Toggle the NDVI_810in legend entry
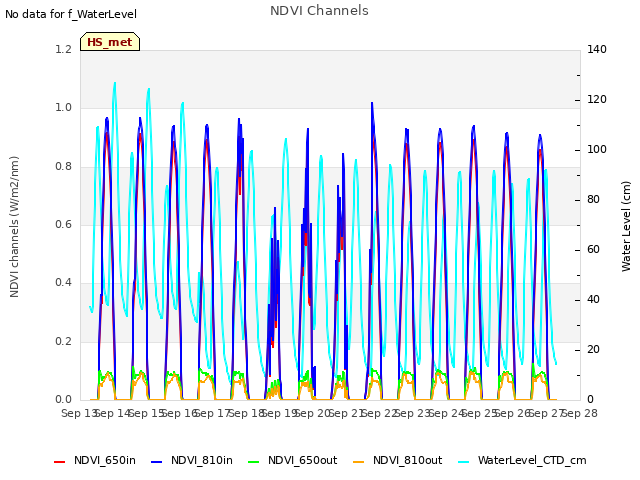Image resolution: width=640 pixels, height=480 pixels. tap(192, 460)
